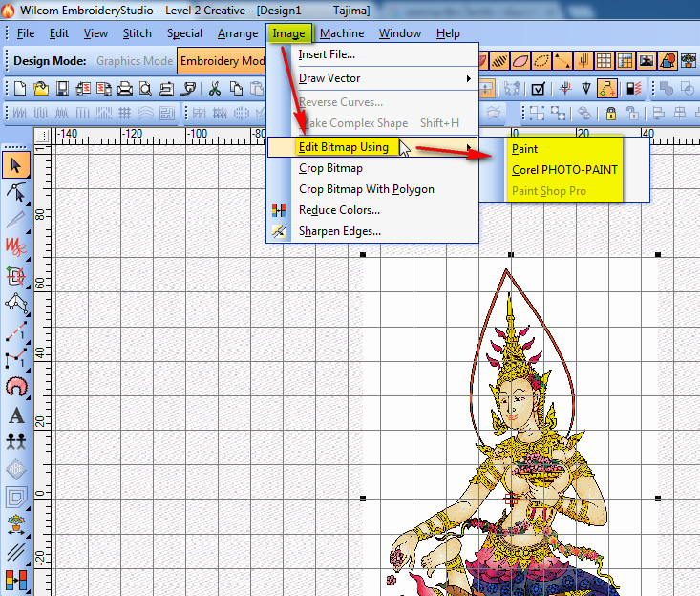700x596 pixels.
Task: Click the red crosshair center marker
Action: (x=511, y=499)
